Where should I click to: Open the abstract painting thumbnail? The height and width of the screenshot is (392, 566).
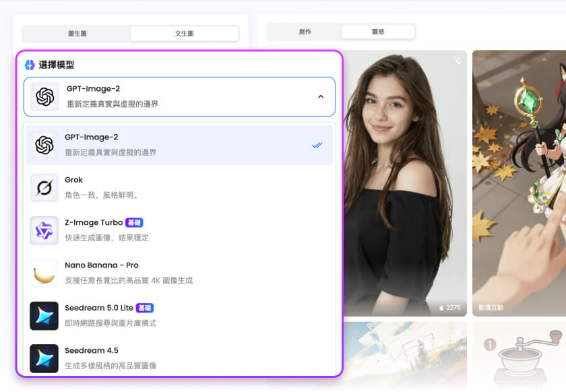405,356
